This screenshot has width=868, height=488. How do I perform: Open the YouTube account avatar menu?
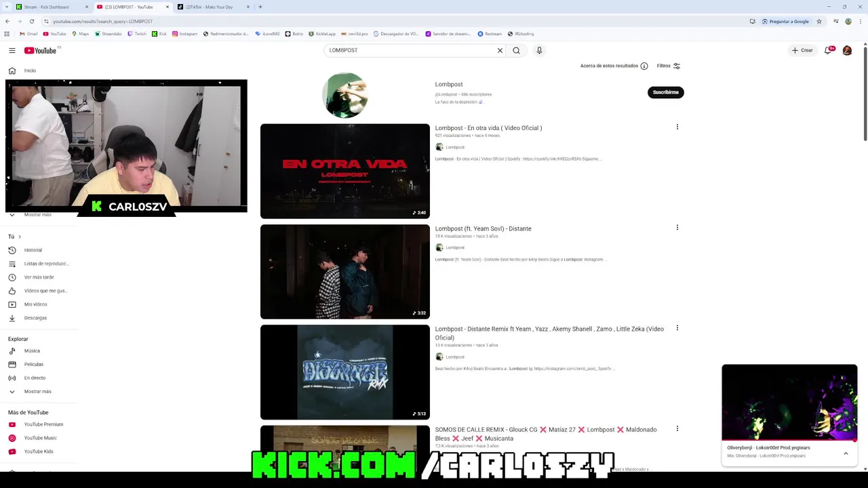click(847, 50)
